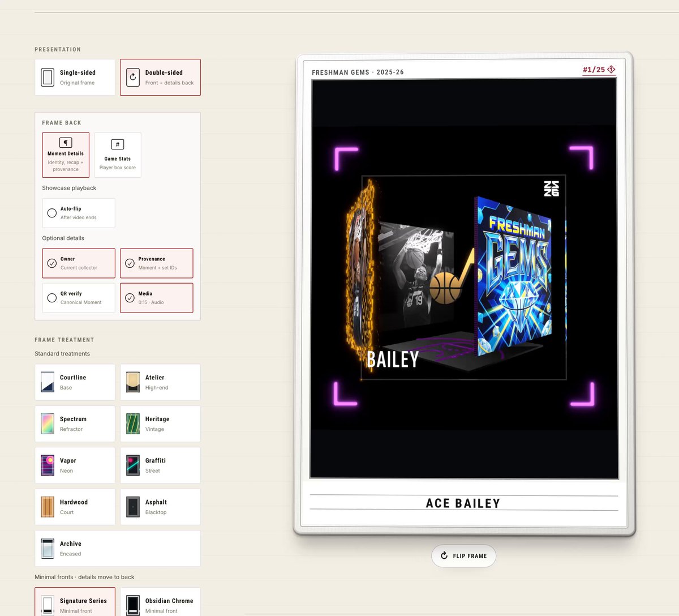Click the Courtline treatment swatch
The width and height of the screenshot is (679, 616).
[48, 382]
